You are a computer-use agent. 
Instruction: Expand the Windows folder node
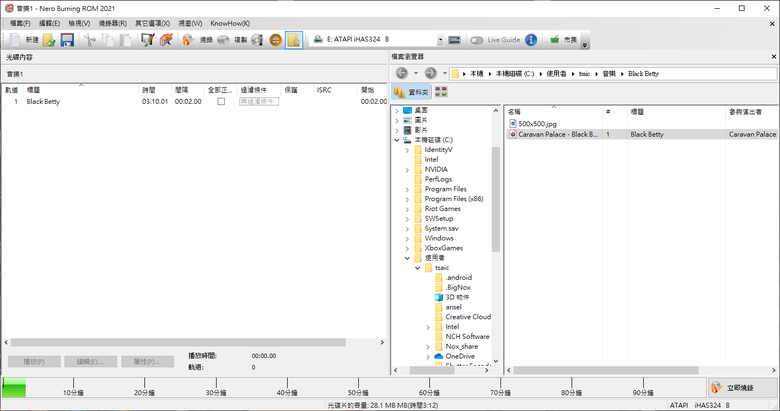click(x=407, y=238)
